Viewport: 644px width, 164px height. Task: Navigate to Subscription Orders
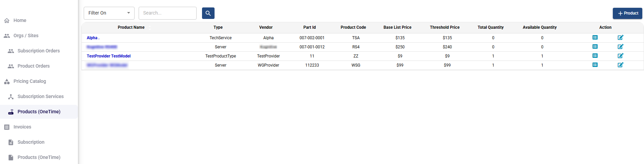click(x=38, y=51)
